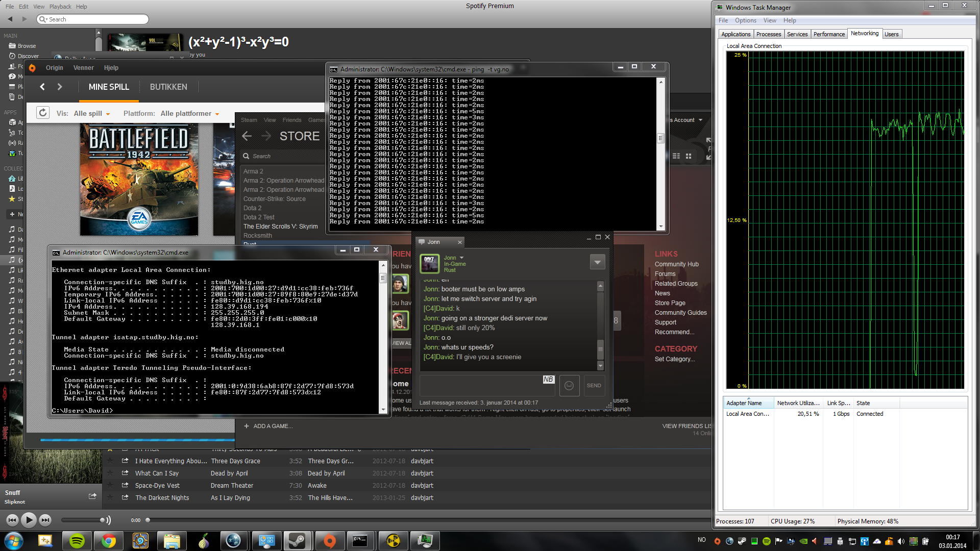Click Jonn's avatar in chat window
Viewport: 980px width, 551px height.
coord(430,264)
